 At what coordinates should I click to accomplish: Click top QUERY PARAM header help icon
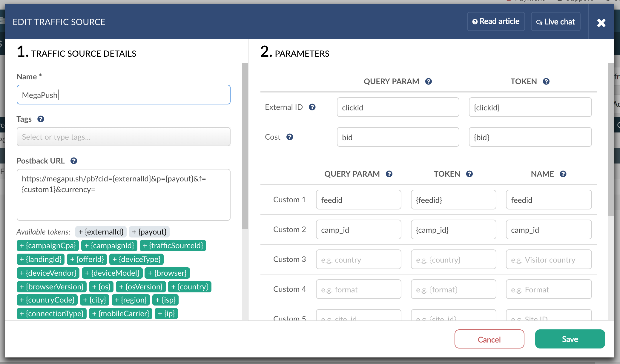(429, 81)
